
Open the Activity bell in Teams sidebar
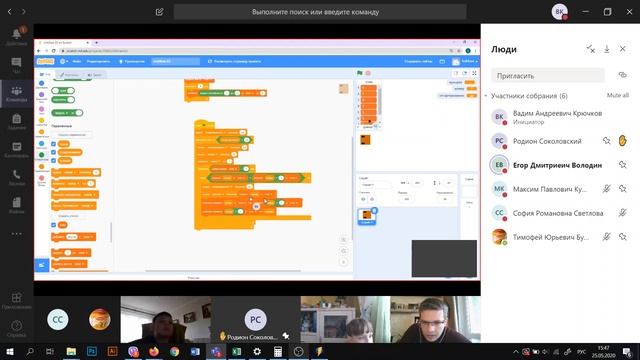pyautogui.click(x=16, y=36)
